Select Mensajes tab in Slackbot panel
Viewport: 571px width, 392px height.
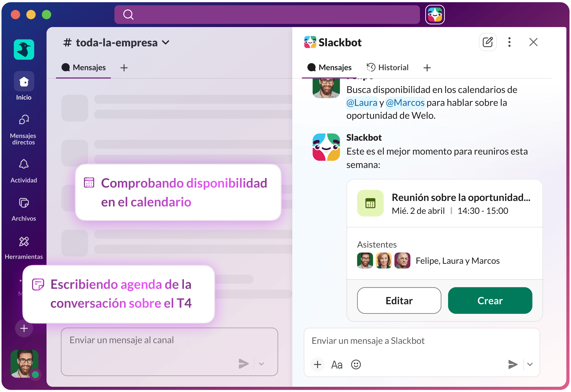pos(329,67)
